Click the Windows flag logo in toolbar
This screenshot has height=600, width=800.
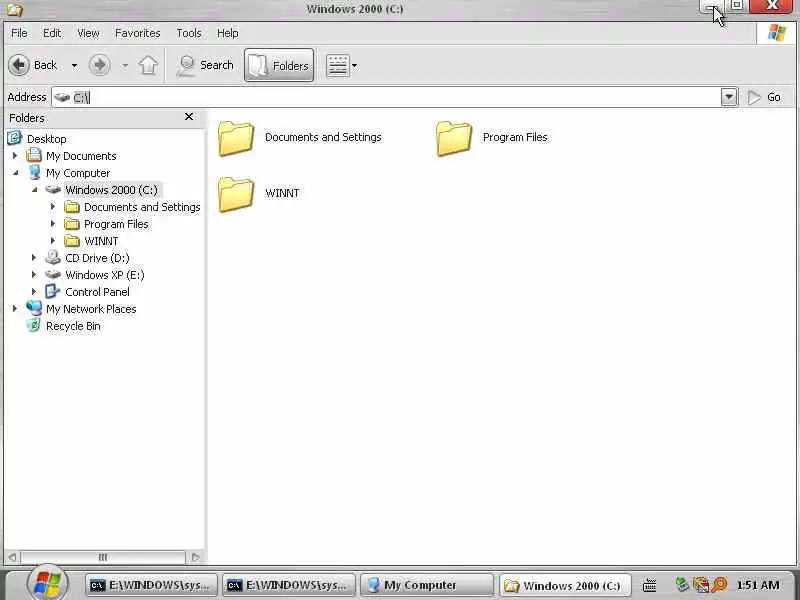(777, 33)
